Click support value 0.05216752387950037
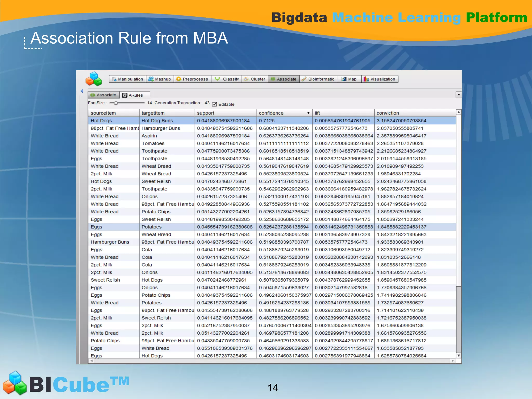This screenshot has width=532, height=399. click(225, 325)
